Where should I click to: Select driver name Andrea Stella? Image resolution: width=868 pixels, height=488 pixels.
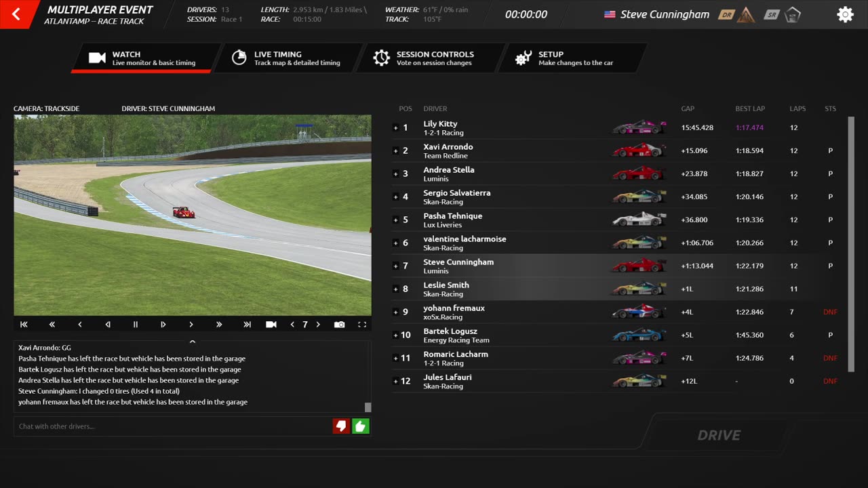(x=449, y=170)
